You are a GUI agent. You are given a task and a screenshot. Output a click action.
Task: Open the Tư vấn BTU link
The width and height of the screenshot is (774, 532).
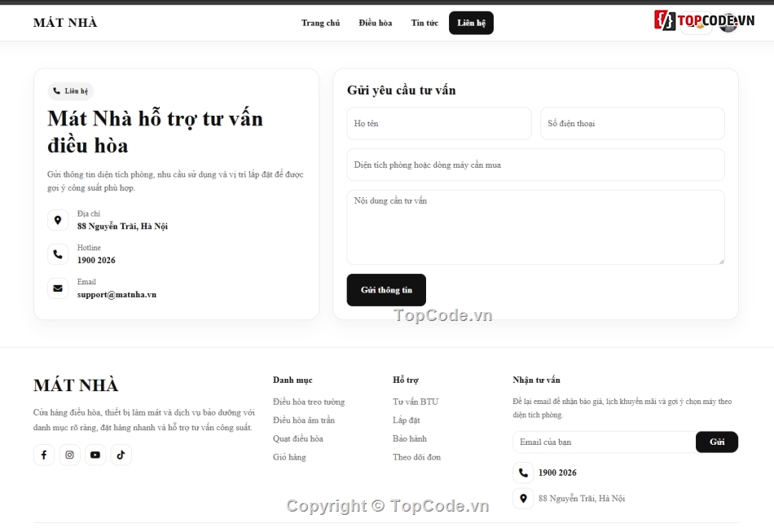[x=416, y=402]
